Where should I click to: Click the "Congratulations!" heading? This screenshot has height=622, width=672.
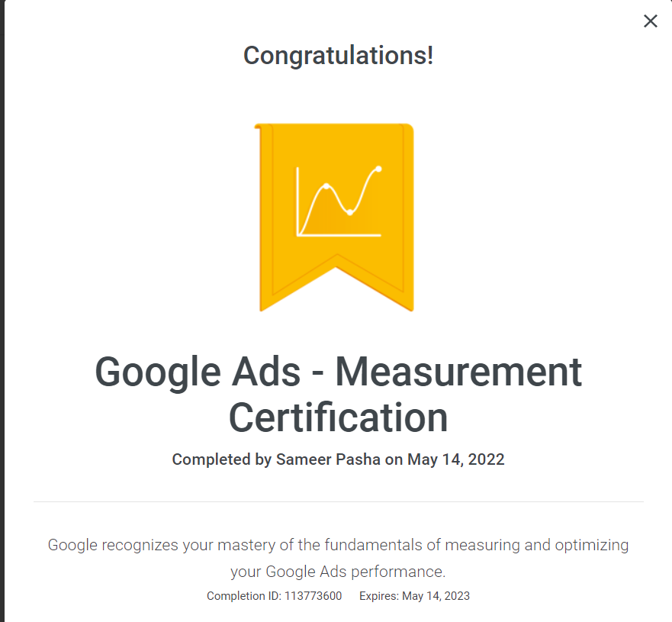pyautogui.click(x=338, y=55)
